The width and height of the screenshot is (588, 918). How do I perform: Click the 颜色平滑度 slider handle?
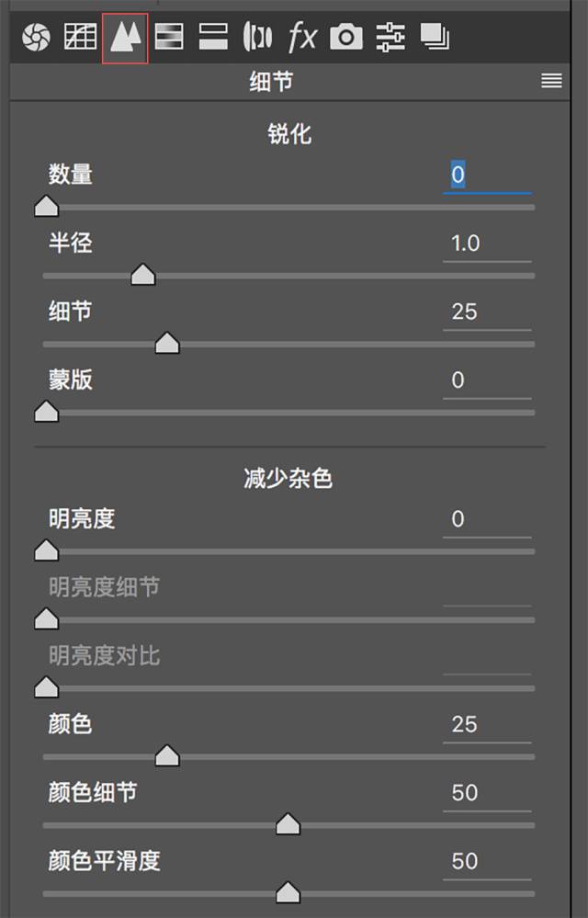(x=288, y=892)
